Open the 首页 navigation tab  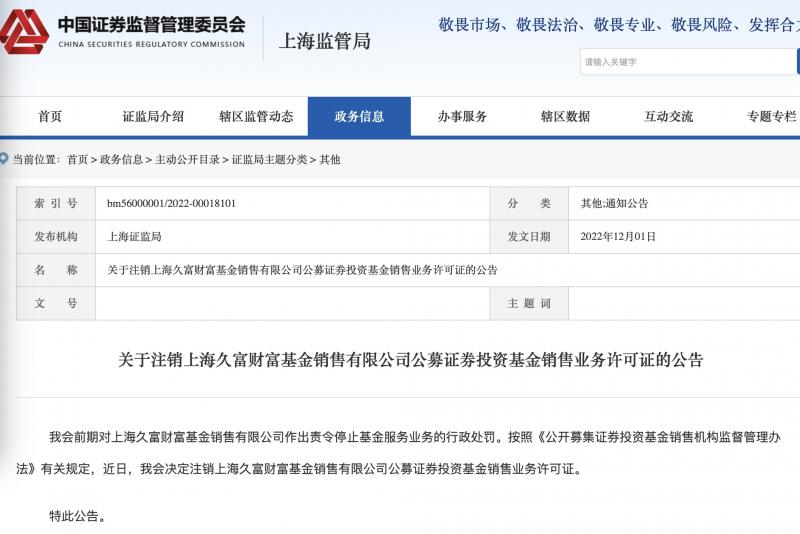coord(50,117)
